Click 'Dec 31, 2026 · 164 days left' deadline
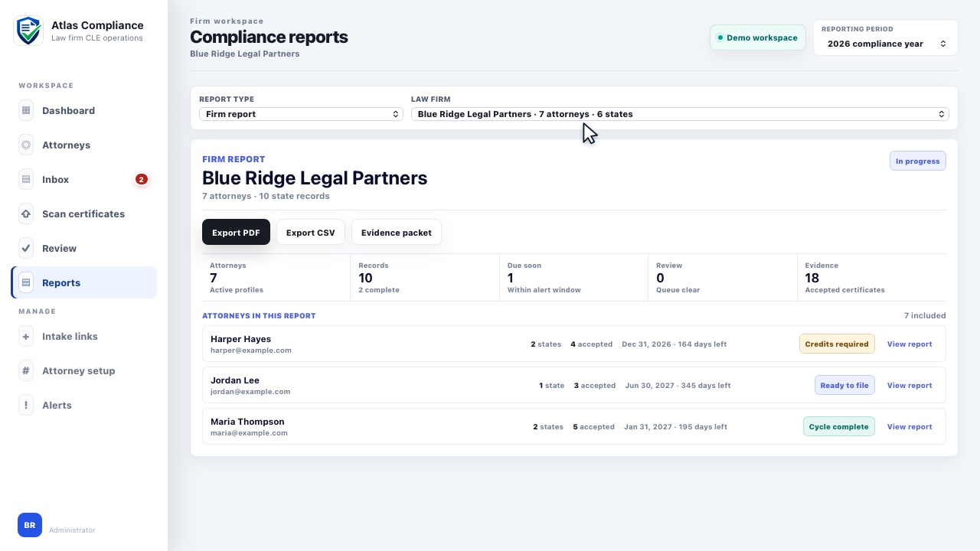The image size is (980, 551). pos(675,344)
